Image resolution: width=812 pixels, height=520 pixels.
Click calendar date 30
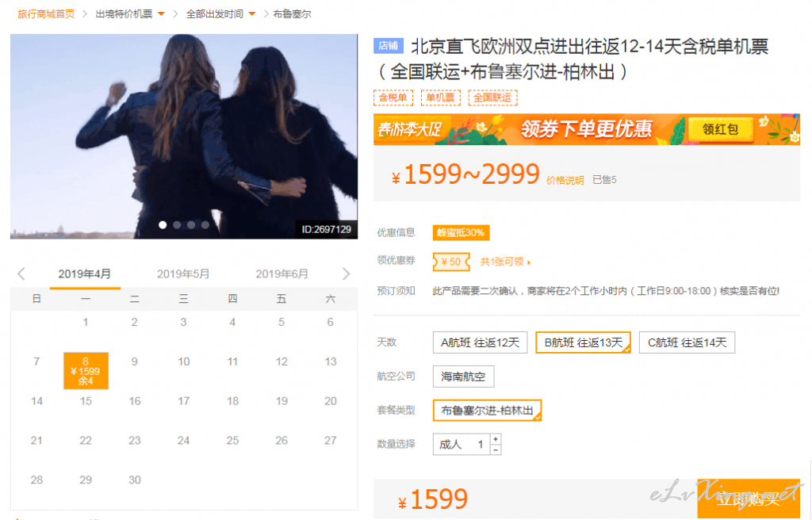[135, 480]
